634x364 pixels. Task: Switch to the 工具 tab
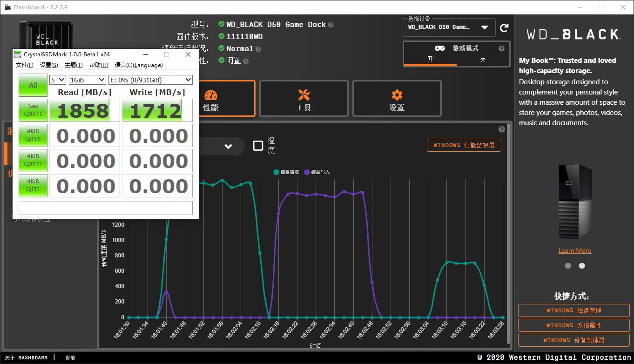304,98
